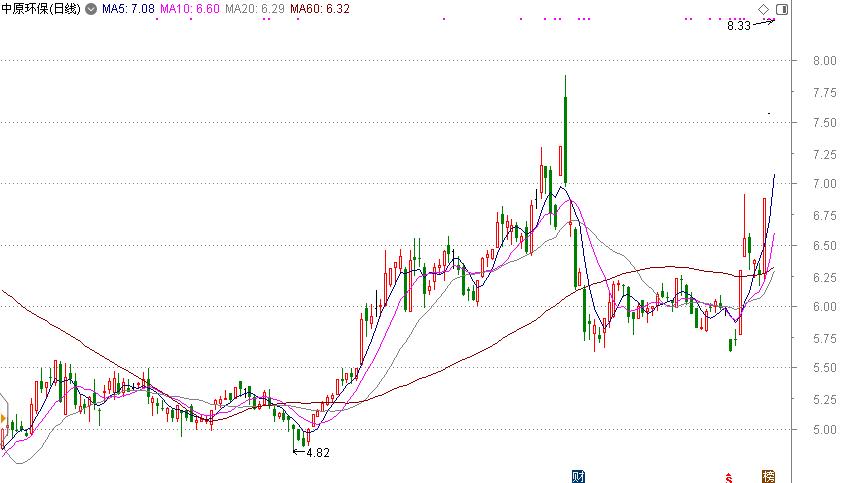The width and height of the screenshot is (841, 483).
Task: Click the diamond marker icon at top right
Action: tap(763, 9)
